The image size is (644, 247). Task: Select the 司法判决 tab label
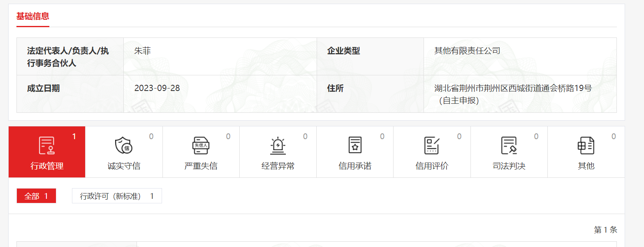509,166
